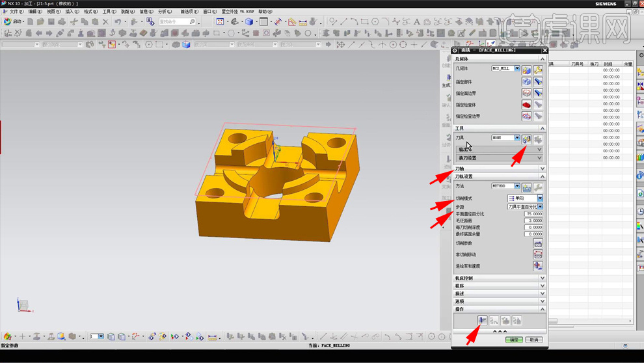644x363 pixels.
Task: Click dialog settings gear in 面铣 title bar
Action: tap(455, 50)
